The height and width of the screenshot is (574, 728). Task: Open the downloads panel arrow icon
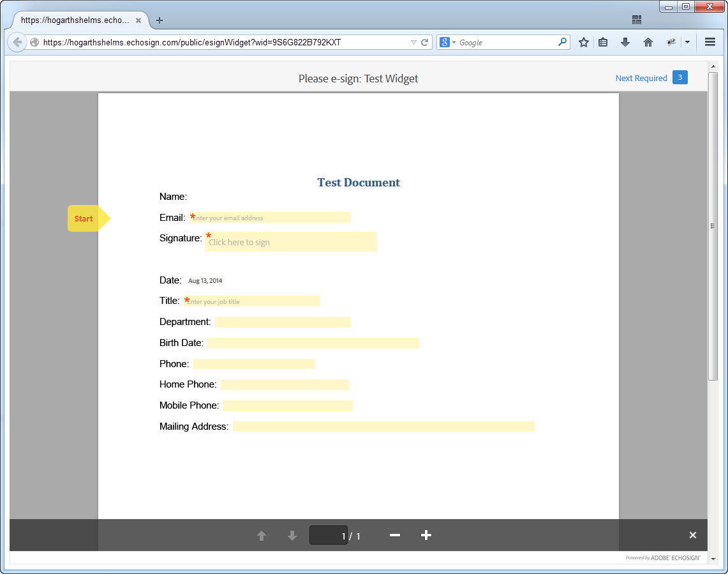pos(625,42)
